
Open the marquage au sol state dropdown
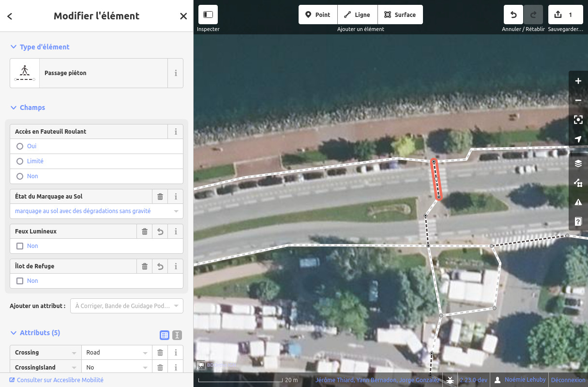point(96,211)
